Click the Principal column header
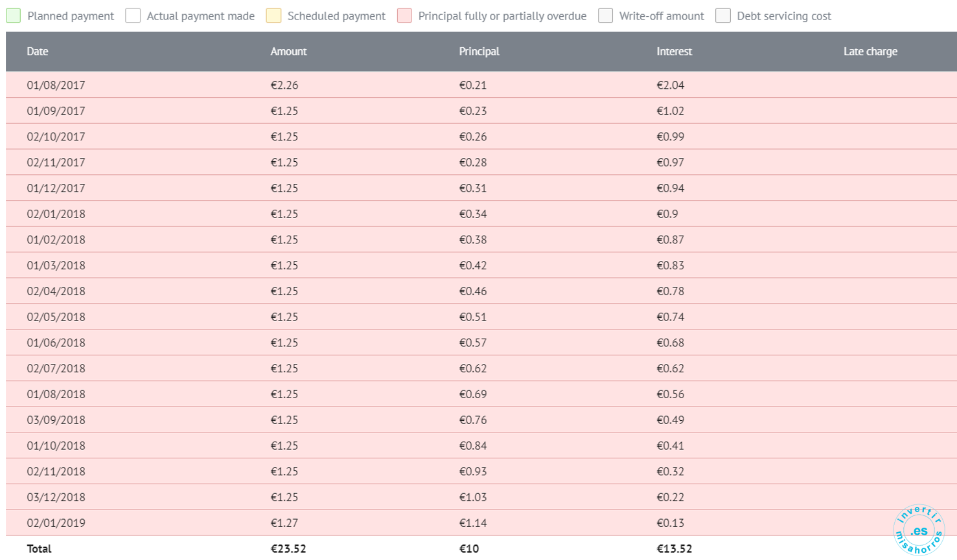 (x=479, y=51)
